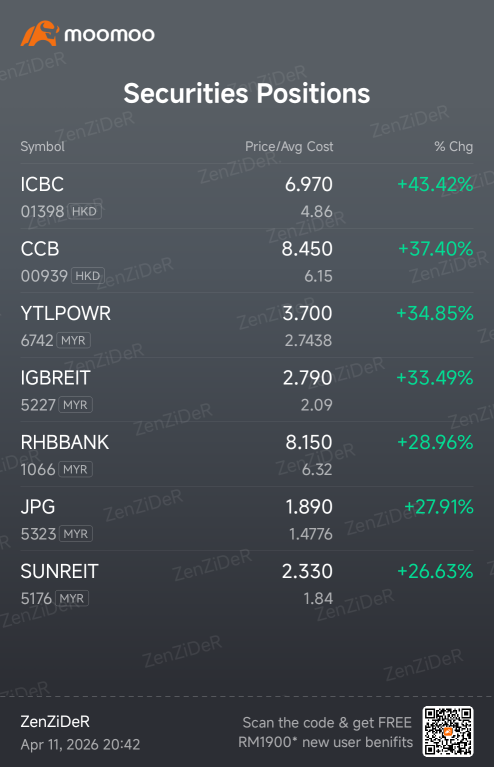Select the YTLPOWR stock name
The image size is (494, 767).
pyautogui.click(x=66, y=313)
